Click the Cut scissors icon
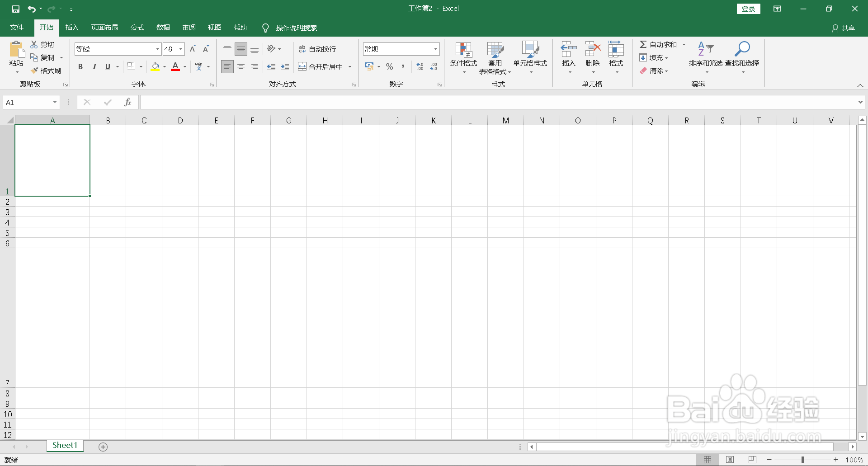The width and height of the screenshot is (868, 466). [34, 44]
